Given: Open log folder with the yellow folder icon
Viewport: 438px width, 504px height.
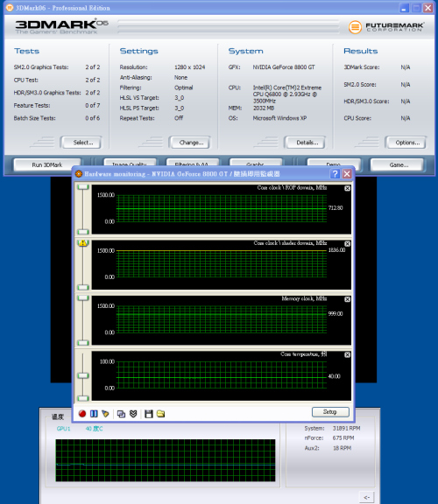Looking at the screenshot, I should [160, 414].
